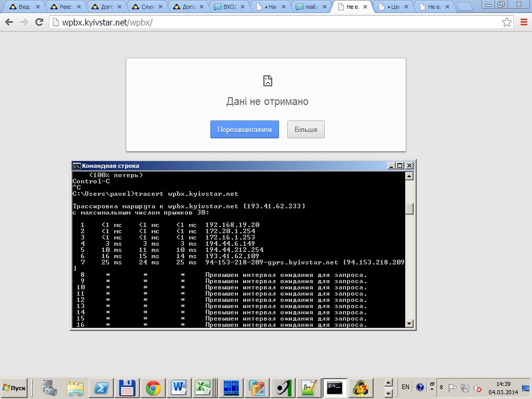The image size is (532, 399).
Task: Open the Chrome hamburger menu
Action: pos(523,22)
